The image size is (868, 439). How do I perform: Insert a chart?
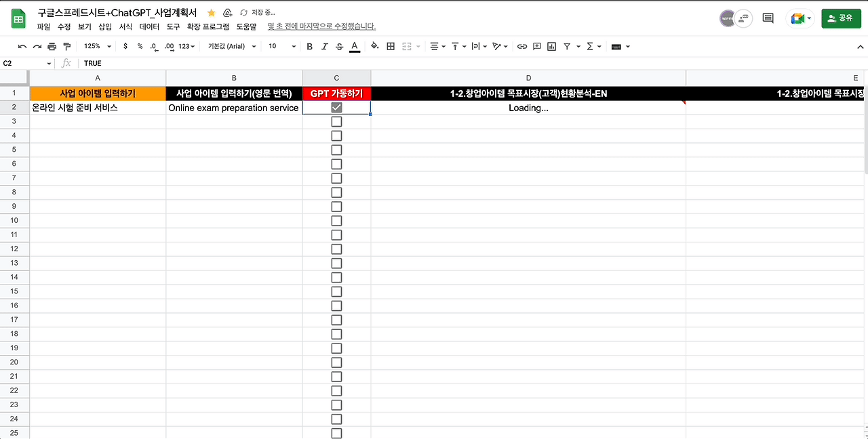pos(551,46)
